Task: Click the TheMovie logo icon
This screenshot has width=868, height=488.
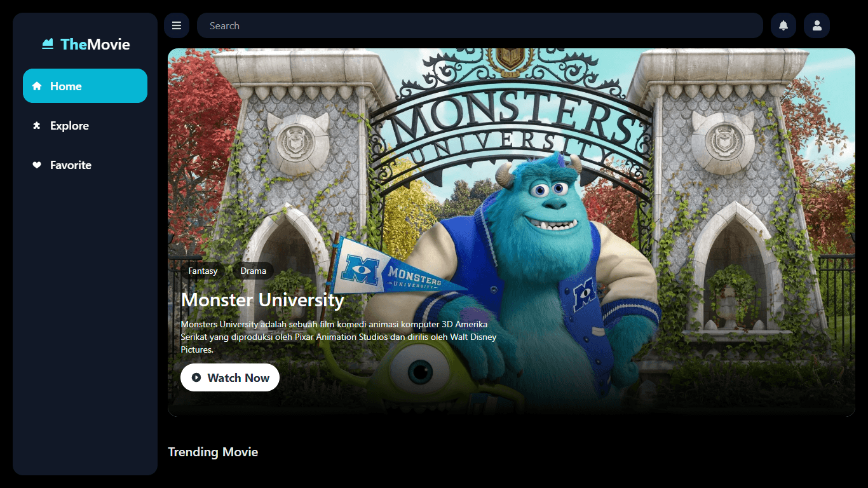Action: click(48, 44)
